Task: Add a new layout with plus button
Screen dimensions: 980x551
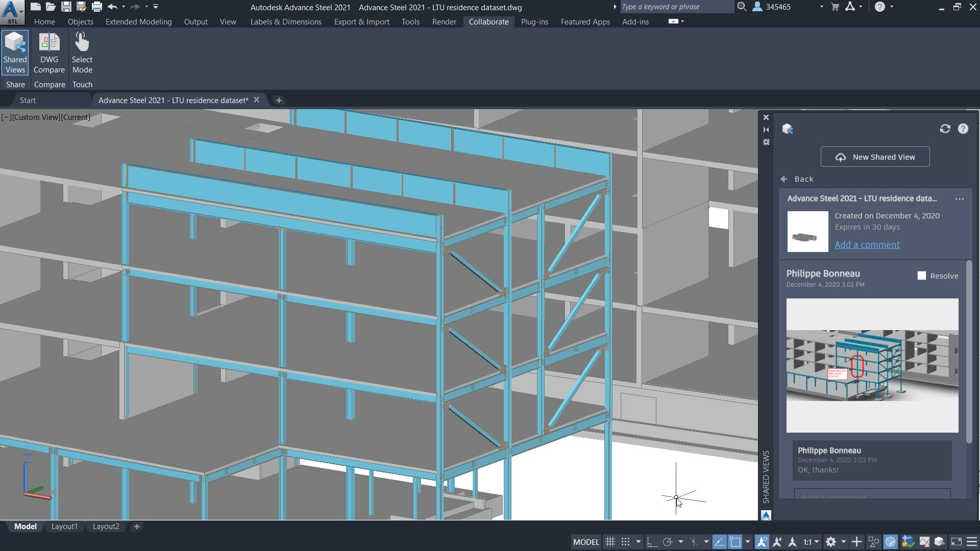Action: point(137,527)
